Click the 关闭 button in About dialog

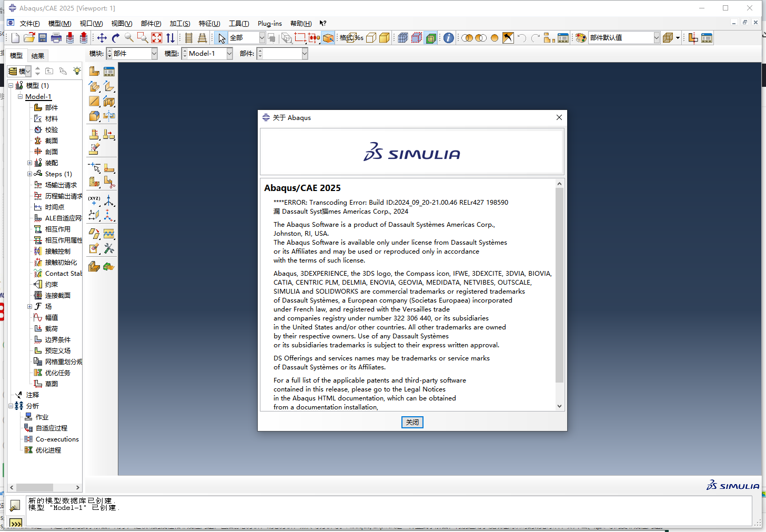412,422
